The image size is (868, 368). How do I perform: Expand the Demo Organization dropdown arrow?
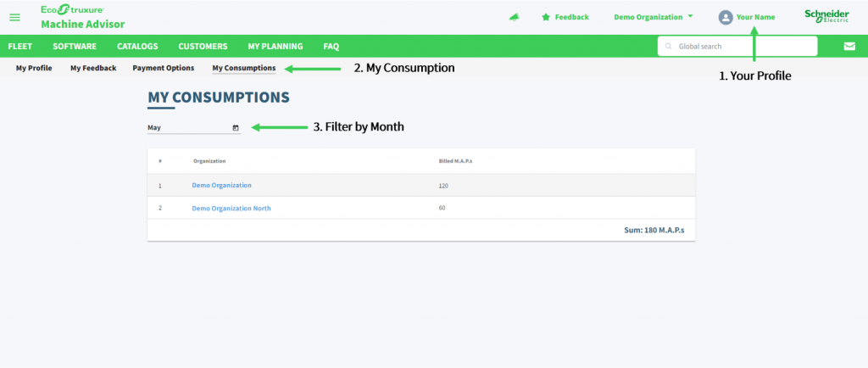(x=690, y=17)
